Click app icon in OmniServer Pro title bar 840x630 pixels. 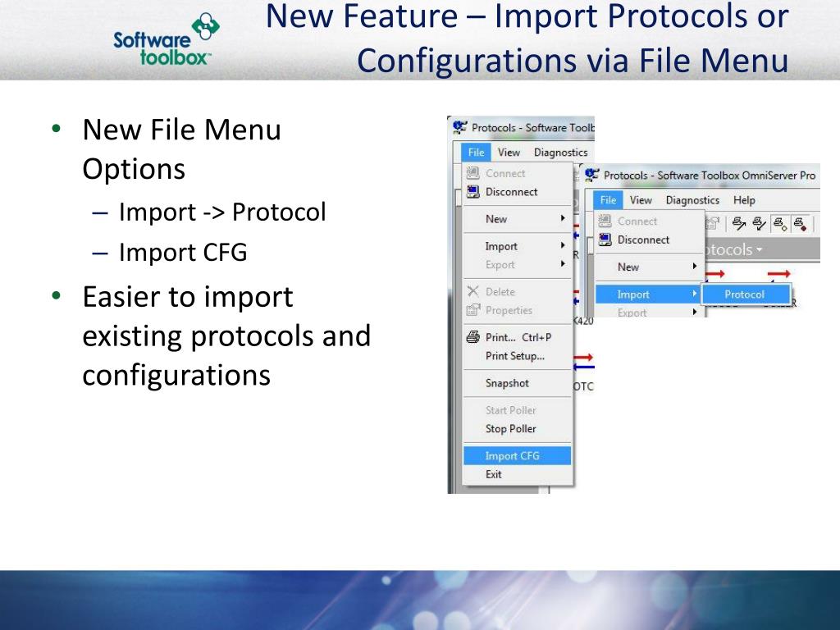[x=592, y=175]
